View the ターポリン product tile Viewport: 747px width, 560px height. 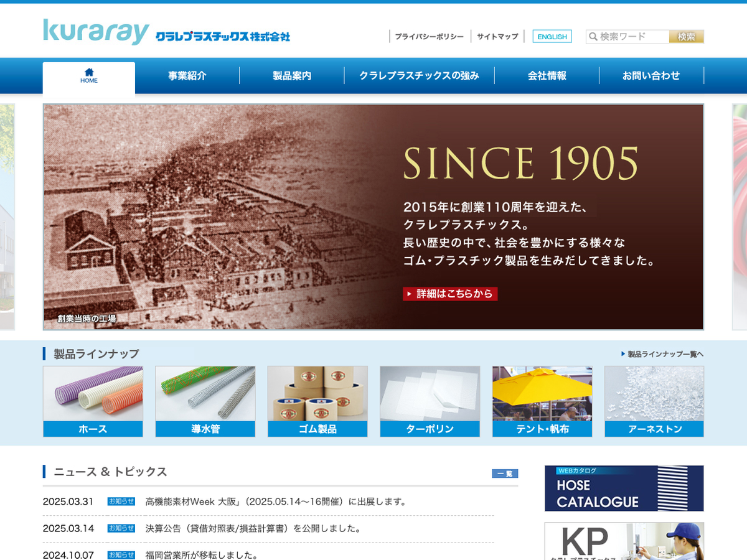click(430, 401)
